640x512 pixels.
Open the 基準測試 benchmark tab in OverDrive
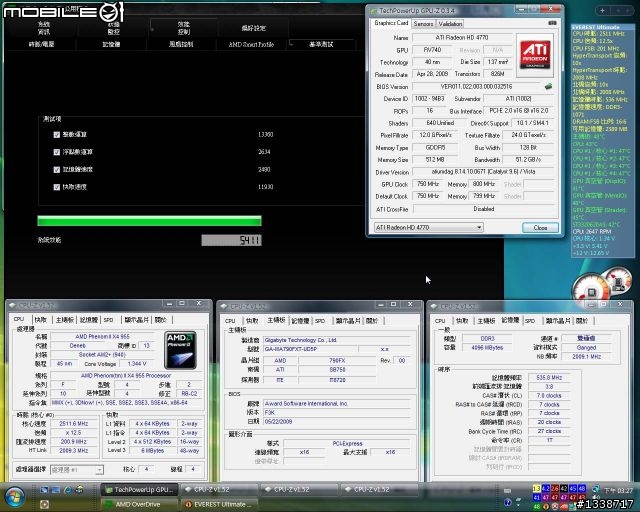(321, 44)
